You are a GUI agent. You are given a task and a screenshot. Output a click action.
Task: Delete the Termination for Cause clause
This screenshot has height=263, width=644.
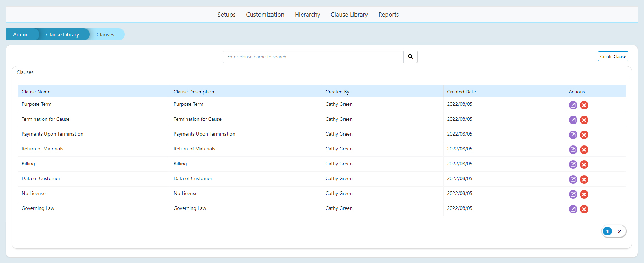tap(584, 120)
